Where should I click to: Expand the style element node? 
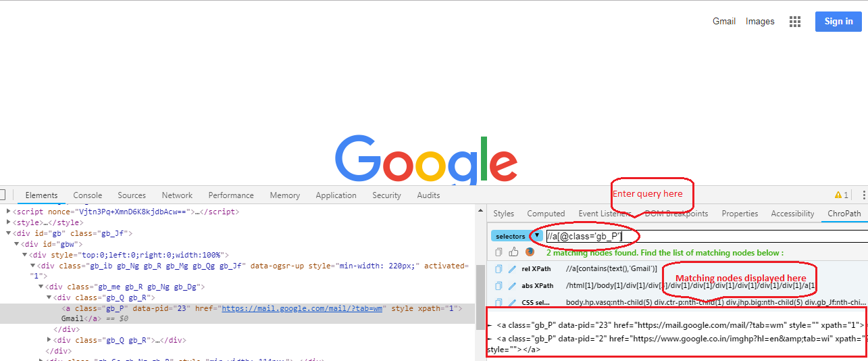[9, 222]
